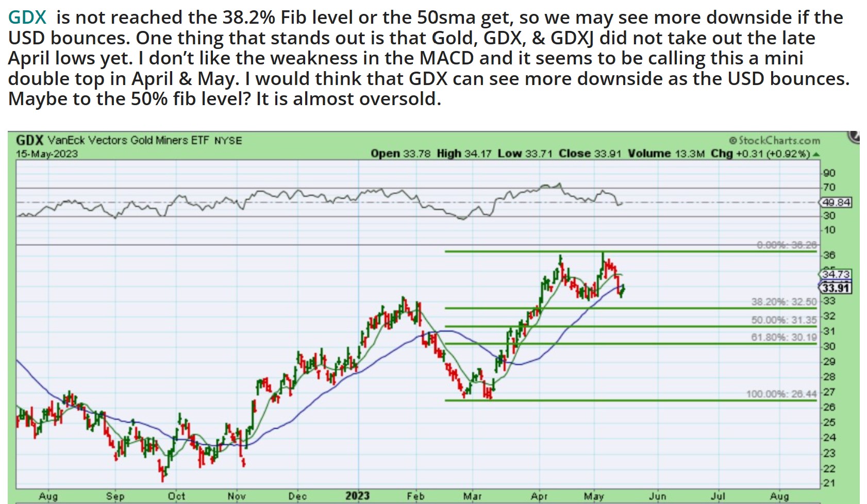Click the Chg +0.31 (+0.92%) value
Viewport: 867px width, 504px height.
coord(761,154)
